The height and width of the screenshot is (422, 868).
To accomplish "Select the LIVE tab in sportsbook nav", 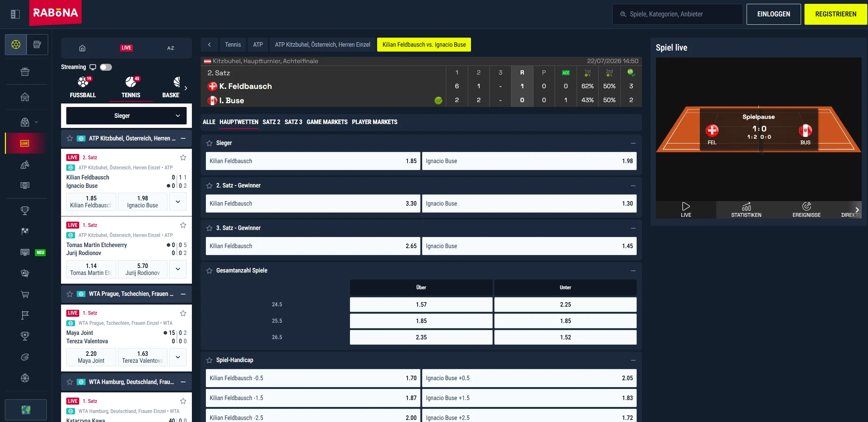I will pyautogui.click(x=126, y=48).
